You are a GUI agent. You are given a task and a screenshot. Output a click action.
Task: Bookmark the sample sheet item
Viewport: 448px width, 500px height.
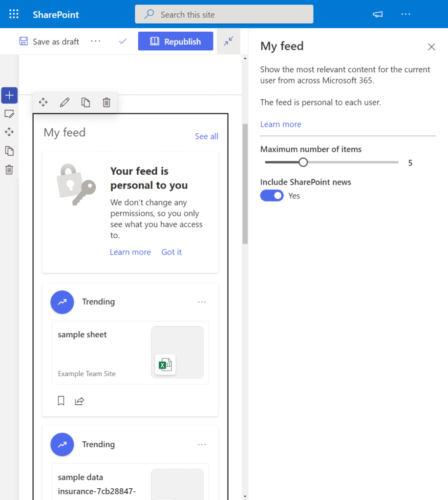point(61,401)
